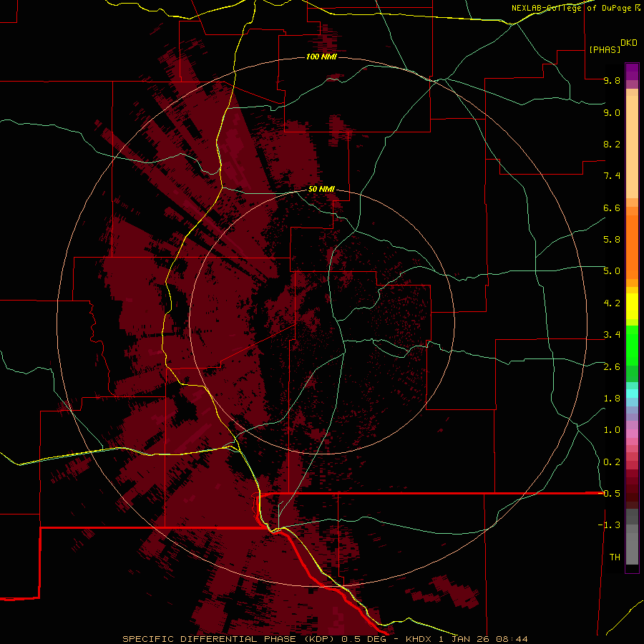Pick the orange swatch on the color bar
Viewport: 644px width, 644px height.
pos(632,248)
